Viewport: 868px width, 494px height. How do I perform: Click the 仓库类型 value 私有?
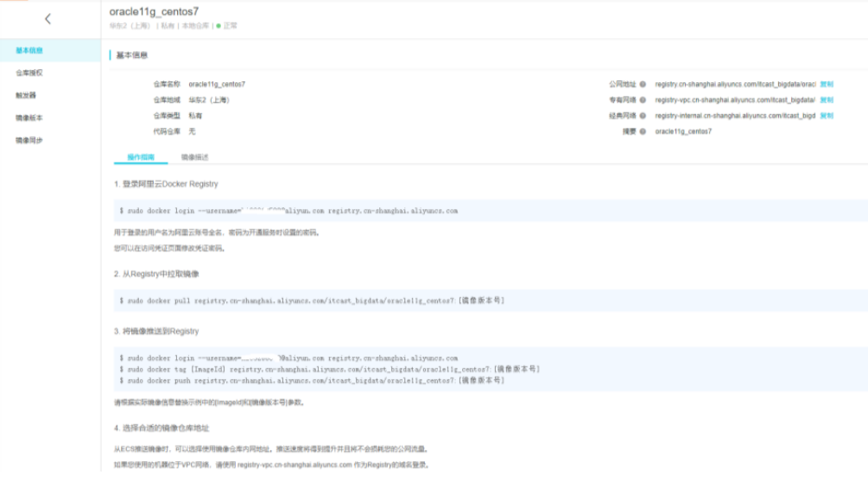195,116
